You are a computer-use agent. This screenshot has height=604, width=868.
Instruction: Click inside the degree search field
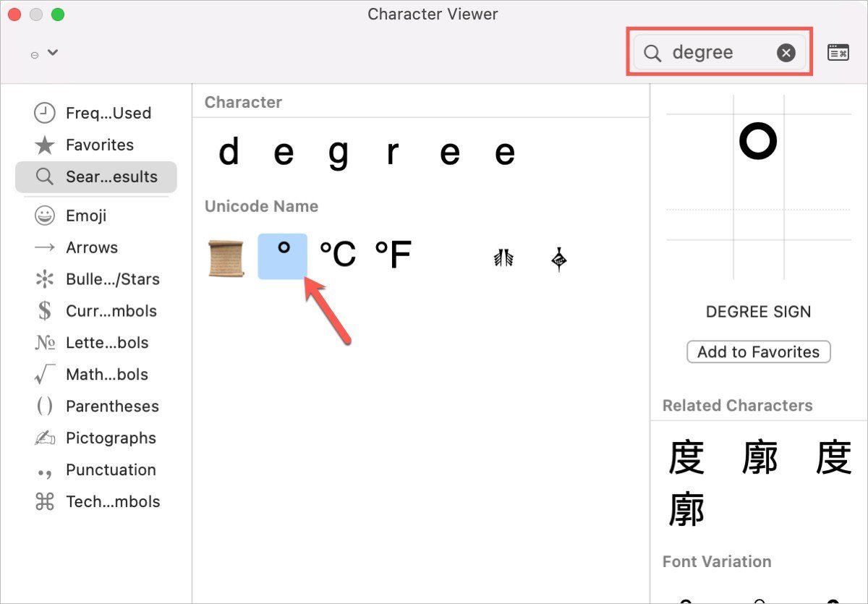pyautogui.click(x=720, y=52)
